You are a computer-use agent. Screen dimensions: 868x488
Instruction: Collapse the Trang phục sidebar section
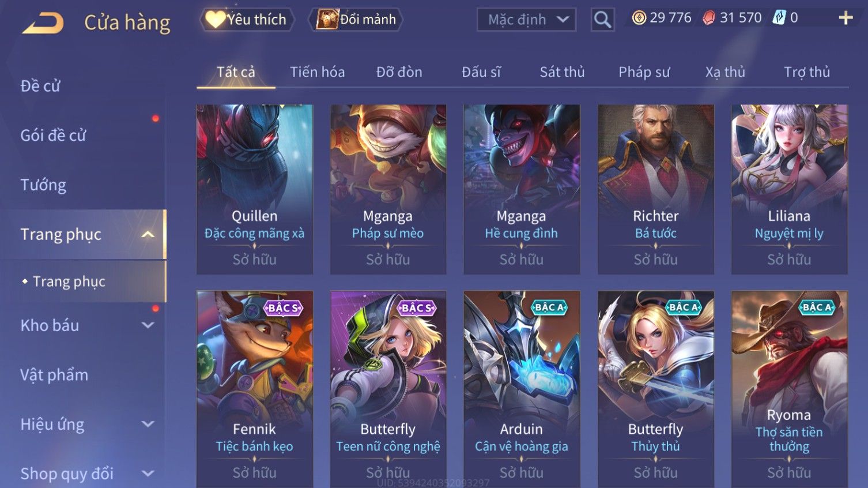[x=148, y=234]
